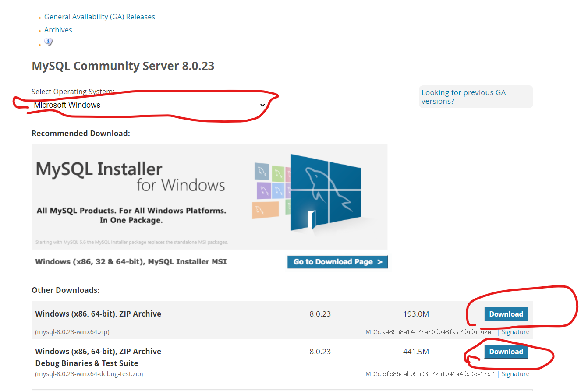This screenshot has height=391, width=588.
Task: Click version 8.0.23 in the 441.5M row
Action: click(320, 352)
